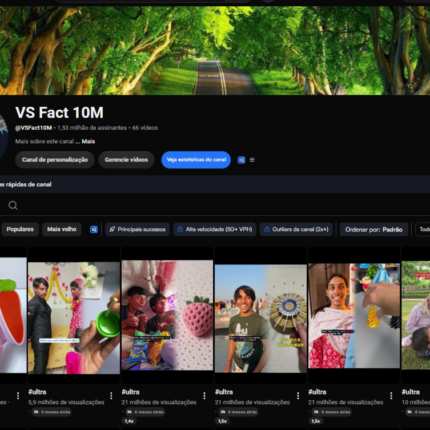Click the 1,53 milhão de assinantes text

[x=92, y=128]
